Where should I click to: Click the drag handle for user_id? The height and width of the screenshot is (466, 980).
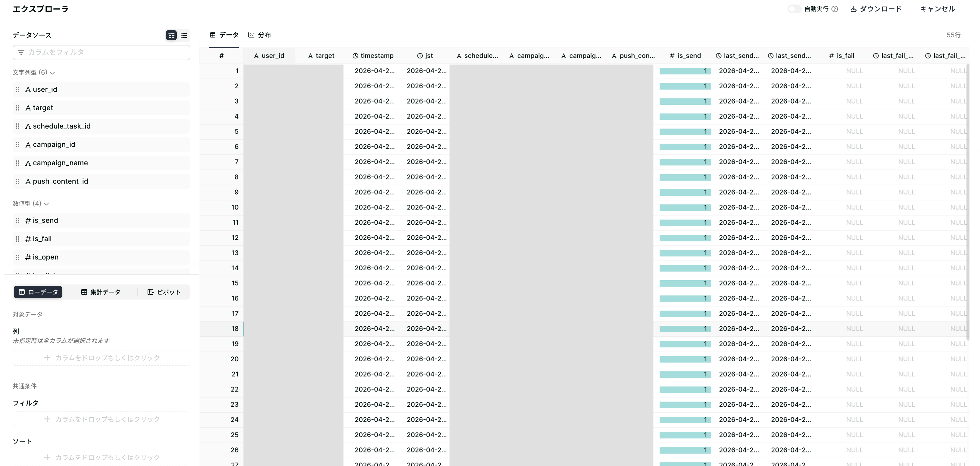[17, 89]
